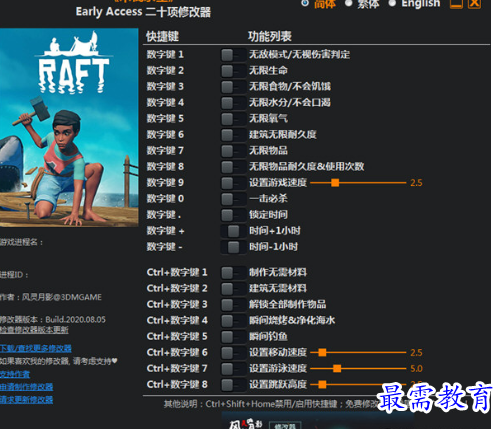Click the hotkey label 数字键 1
Image resolution: width=501 pixels, height=429 pixels.
tap(165, 55)
